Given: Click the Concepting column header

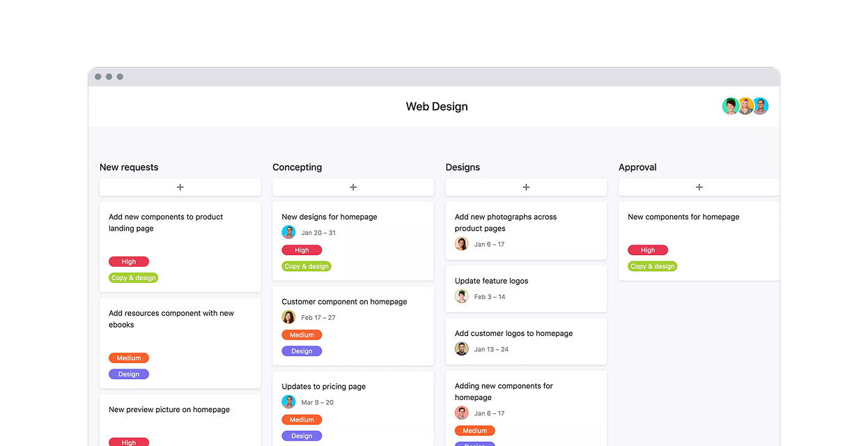Looking at the screenshot, I should [x=297, y=167].
